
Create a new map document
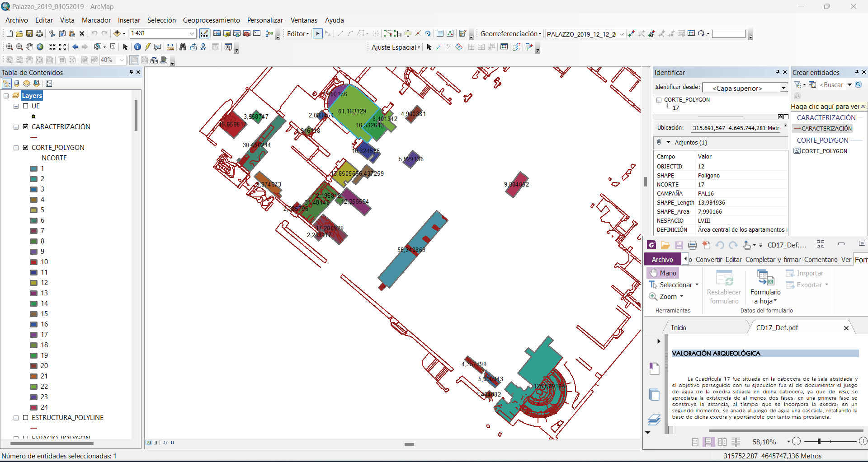[x=9, y=33]
